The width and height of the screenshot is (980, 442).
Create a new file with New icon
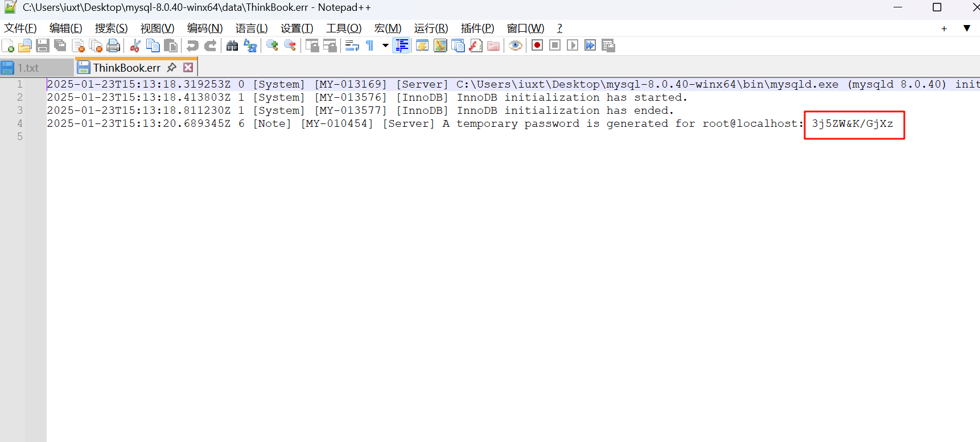point(8,46)
